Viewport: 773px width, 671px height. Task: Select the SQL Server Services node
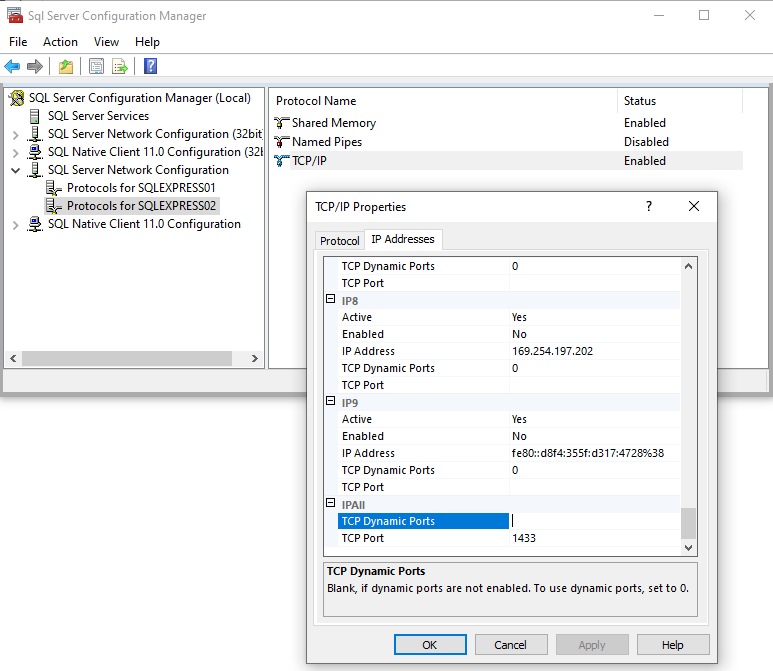pyautogui.click(x=98, y=116)
